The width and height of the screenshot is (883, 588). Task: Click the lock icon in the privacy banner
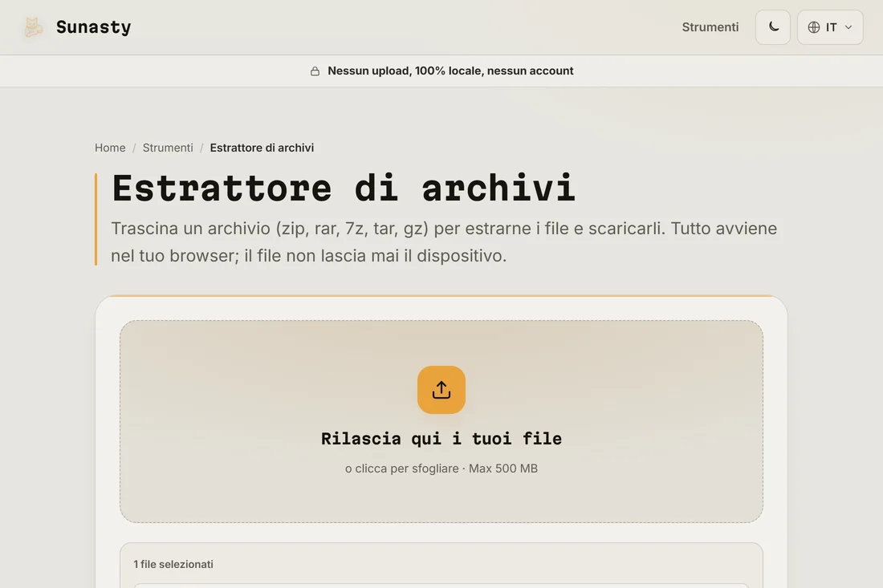[x=315, y=71]
